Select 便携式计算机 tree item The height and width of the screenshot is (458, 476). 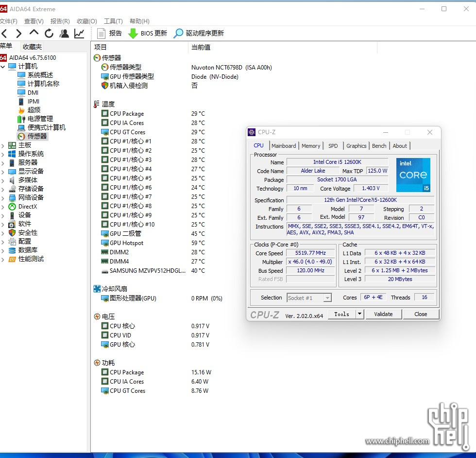click(47, 128)
